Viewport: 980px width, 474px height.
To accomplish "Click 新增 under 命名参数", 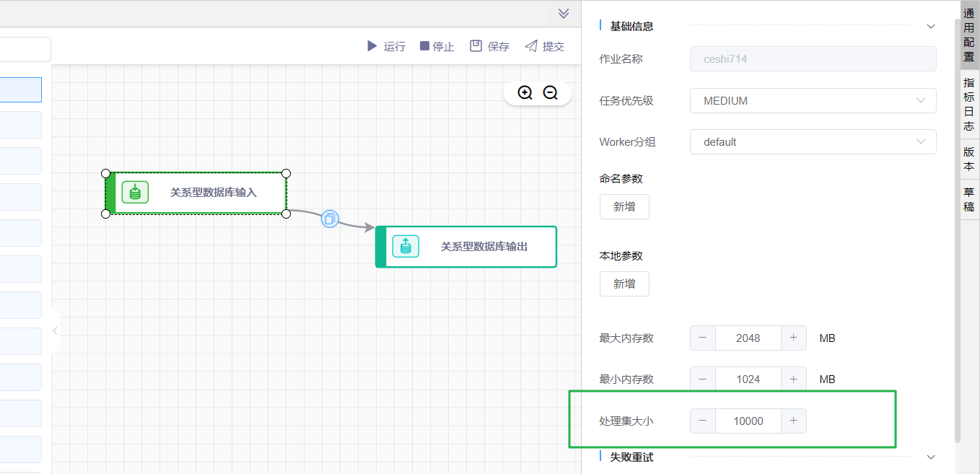I will [624, 207].
